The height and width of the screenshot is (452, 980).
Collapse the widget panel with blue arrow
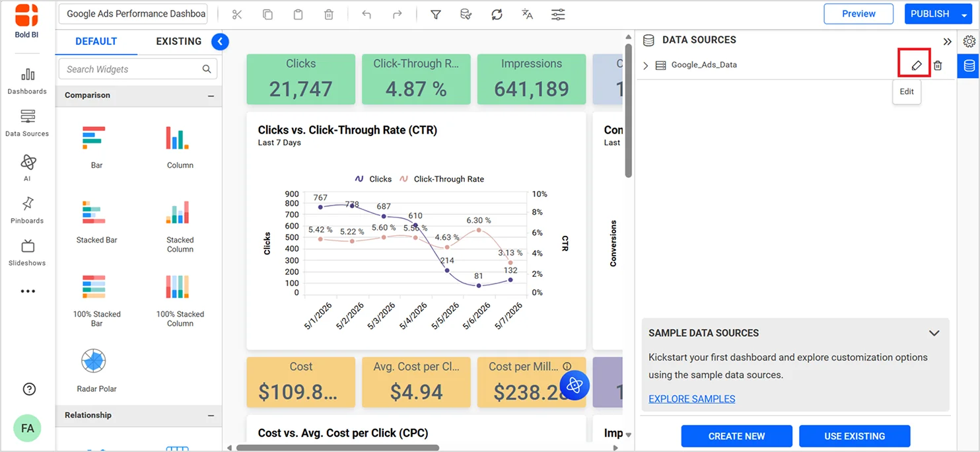(220, 42)
